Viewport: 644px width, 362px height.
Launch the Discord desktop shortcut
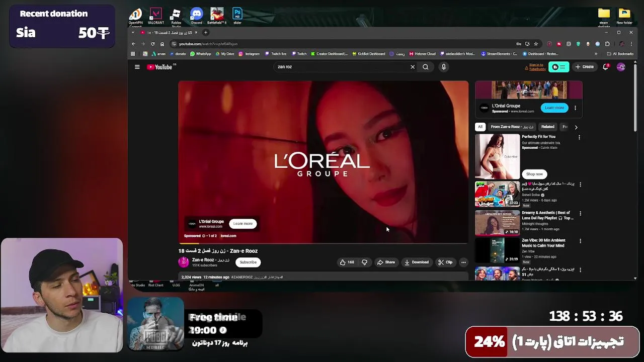click(x=197, y=16)
